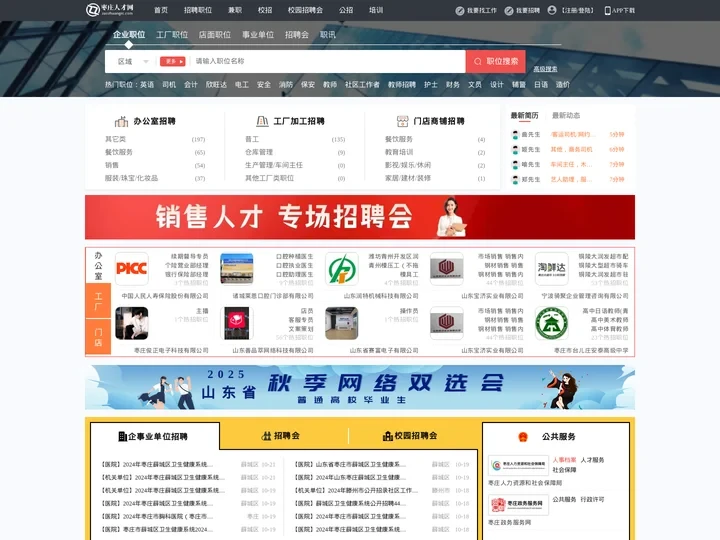The height and width of the screenshot is (540, 720).
Task: Select the 门店 side tab
Action: (98, 337)
